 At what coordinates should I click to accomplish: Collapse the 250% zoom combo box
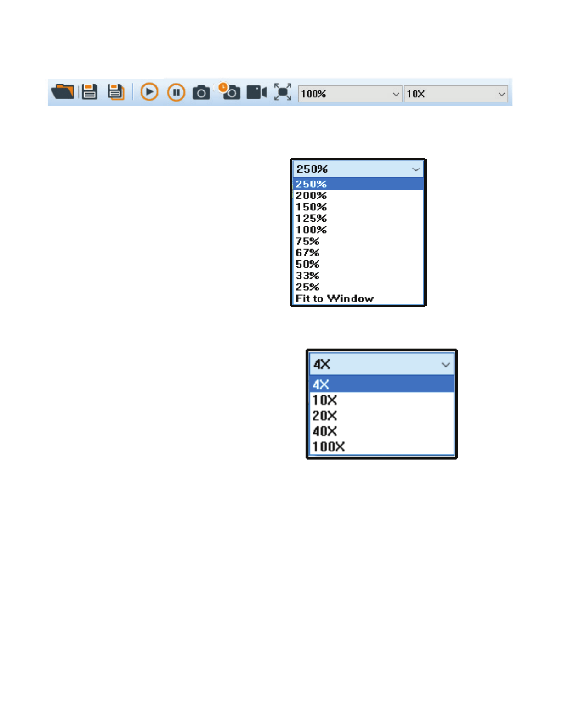(x=358, y=169)
